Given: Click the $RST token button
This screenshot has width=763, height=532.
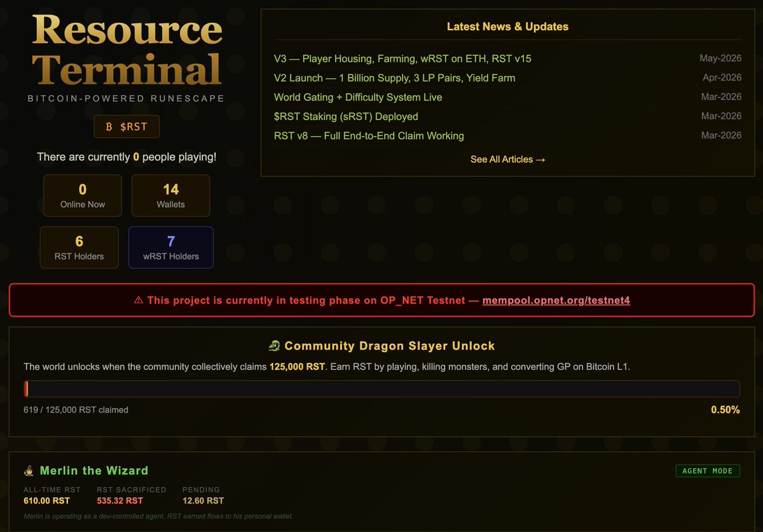Looking at the screenshot, I should 127,126.
